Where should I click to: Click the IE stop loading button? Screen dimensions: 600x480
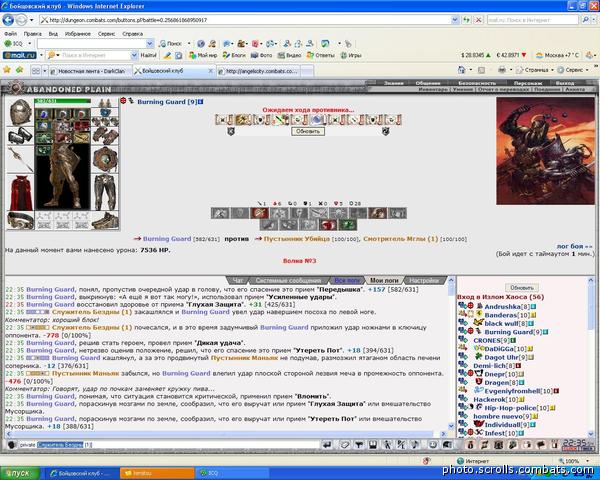click(x=478, y=20)
